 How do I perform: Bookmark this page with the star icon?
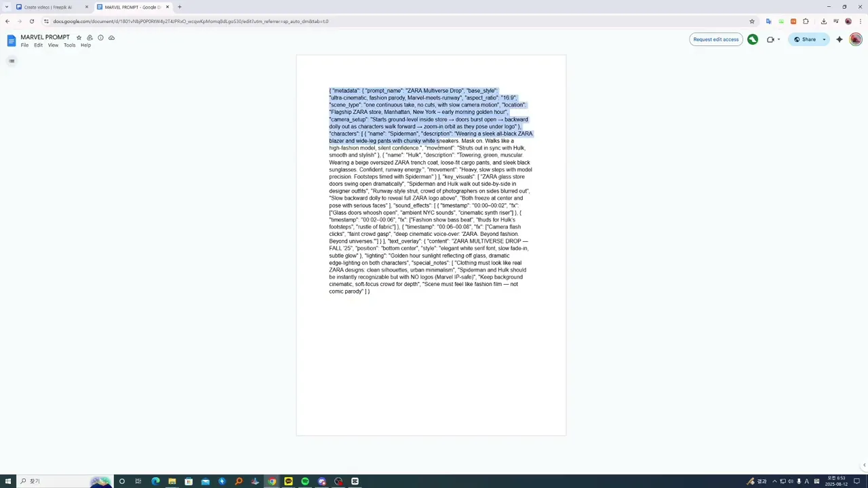tap(752, 21)
